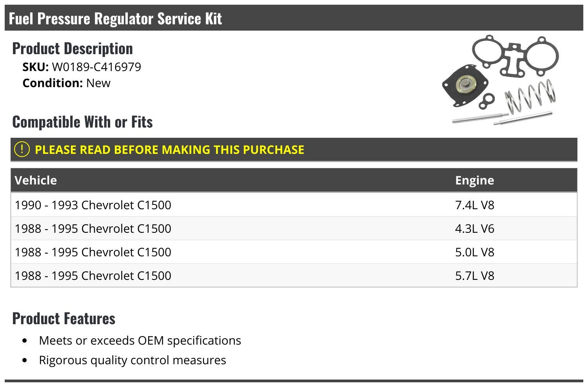Click the Compatible With or Fits heading
Screen dimensions: 588x387
[x=82, y=122]
